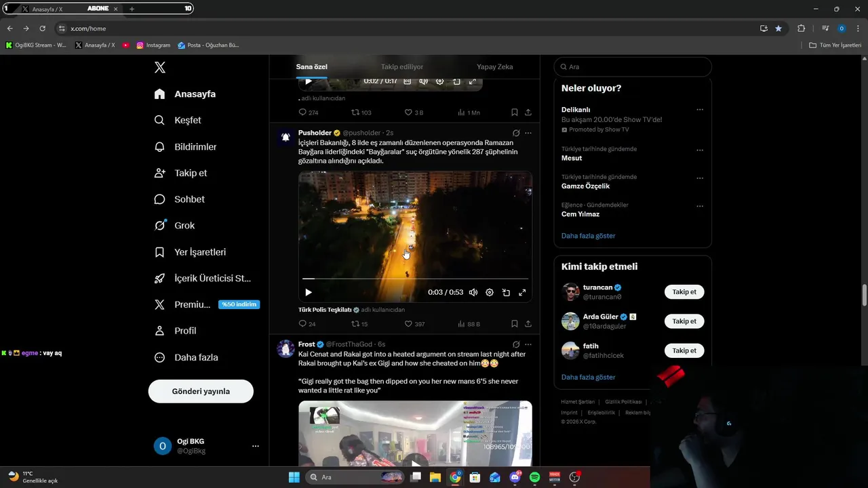
Task: View analytics of the Pusholder post
Action: click(469, 324)
